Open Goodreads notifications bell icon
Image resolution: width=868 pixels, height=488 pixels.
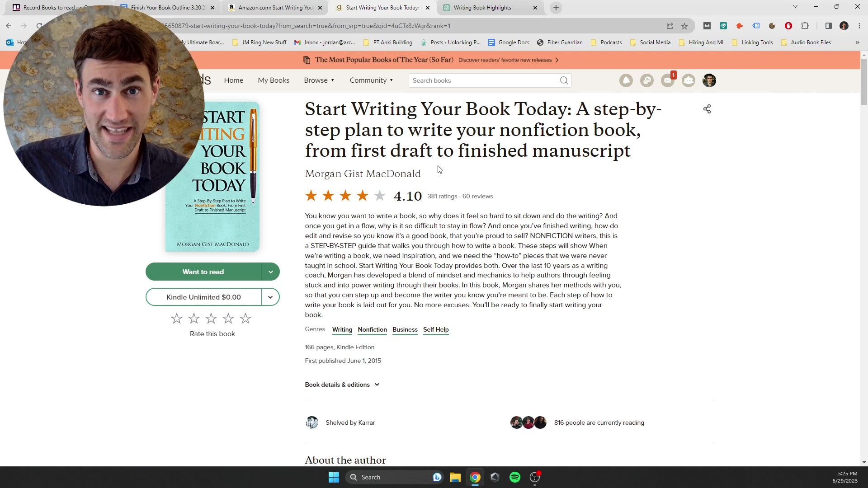(x=626, y=80)
